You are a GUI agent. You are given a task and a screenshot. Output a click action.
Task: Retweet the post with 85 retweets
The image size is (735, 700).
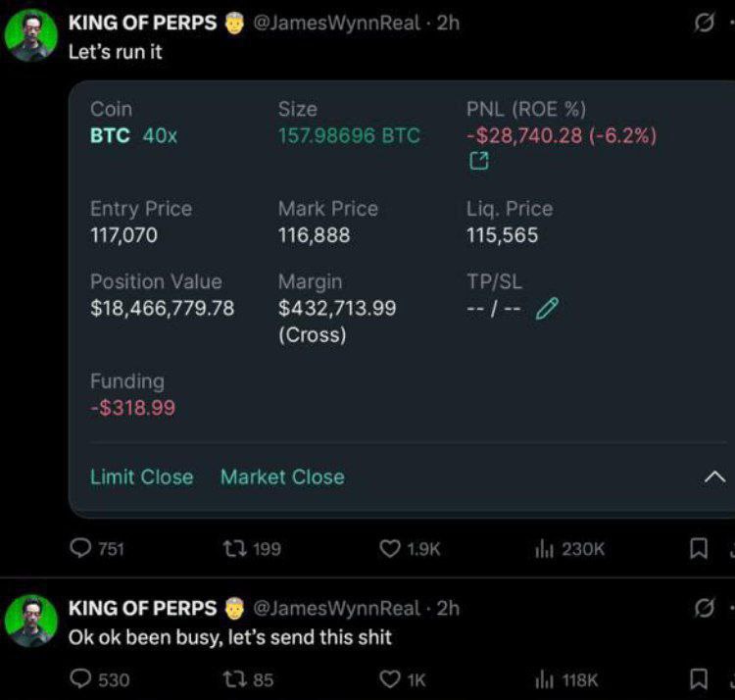248,678
